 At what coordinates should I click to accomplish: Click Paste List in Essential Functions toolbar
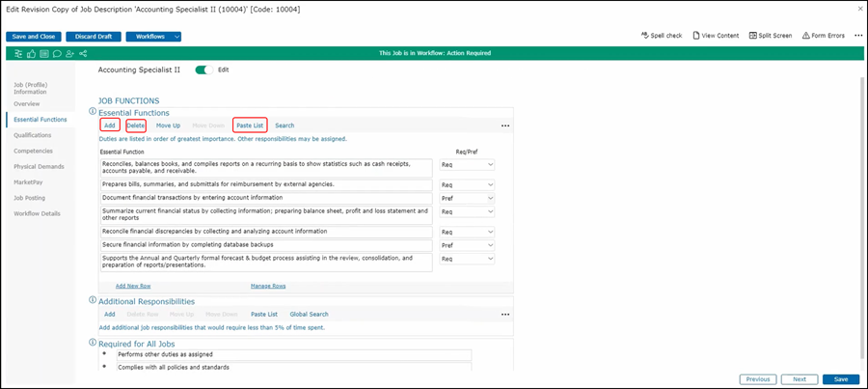click(250, 125)
